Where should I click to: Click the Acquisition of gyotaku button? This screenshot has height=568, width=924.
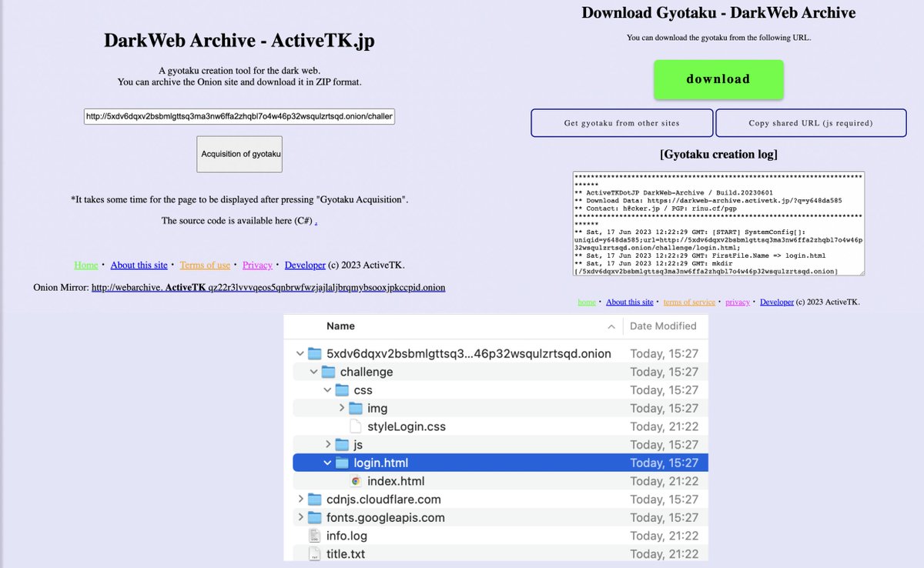[x=239, y=154]
